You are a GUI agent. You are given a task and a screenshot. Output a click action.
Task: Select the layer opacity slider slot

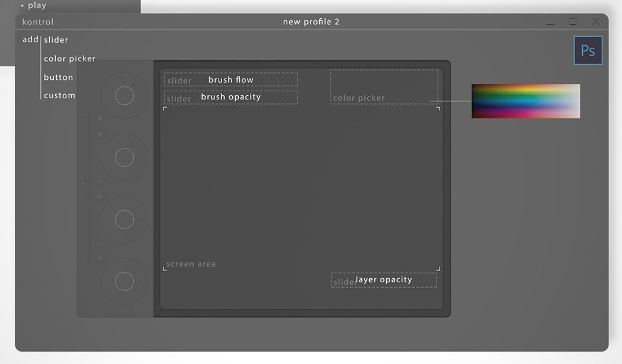[x=384, y=280]
